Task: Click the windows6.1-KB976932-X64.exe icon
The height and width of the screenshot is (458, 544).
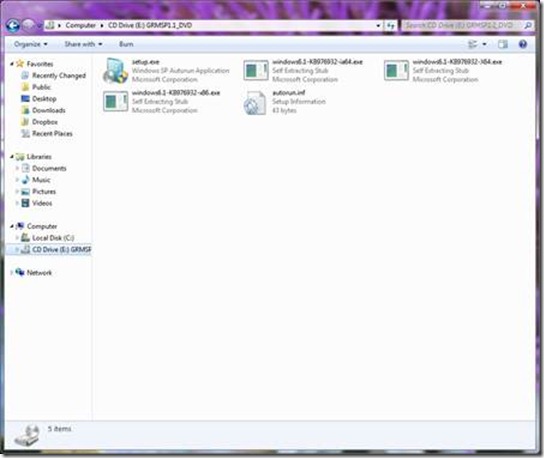Action: tap(396, 71)
